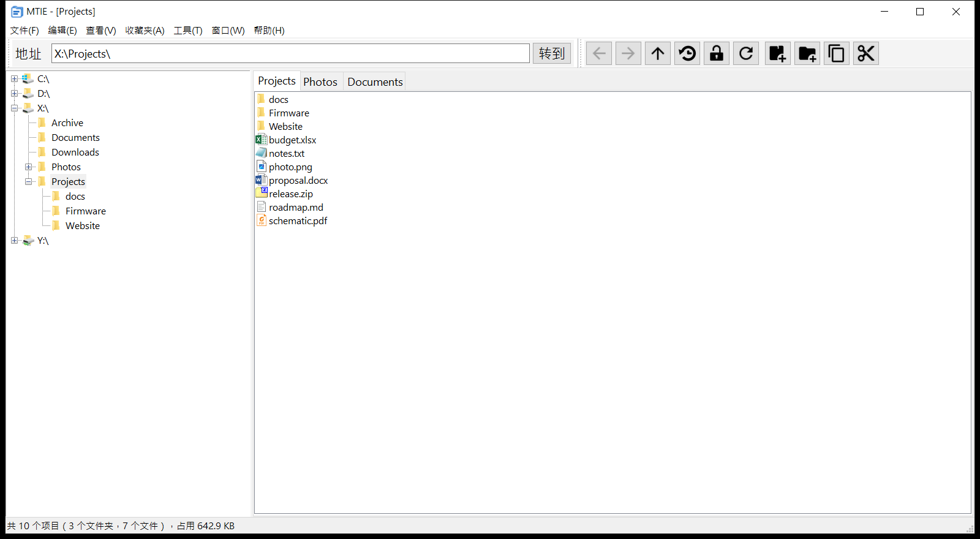Select Archive folder in the tree

coord(67,123)
